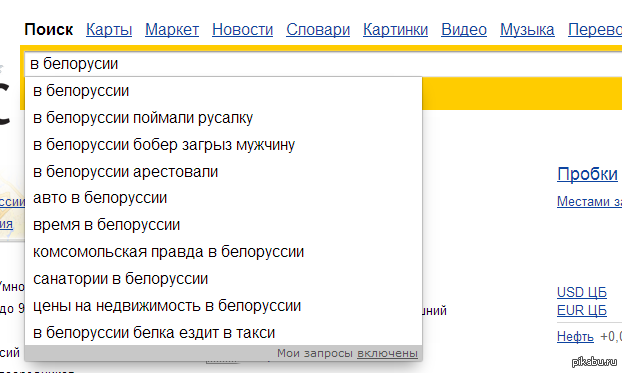
Task: Pick "цены на недвижимость в белоруссии" suggestion
Action: (223, 306)
